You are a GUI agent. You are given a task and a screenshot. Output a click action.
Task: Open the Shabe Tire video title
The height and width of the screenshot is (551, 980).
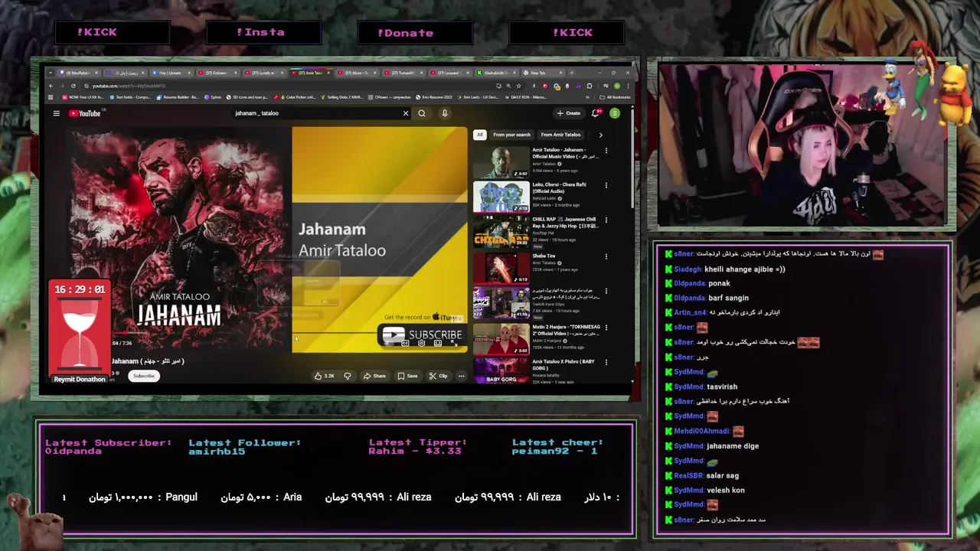pyautogui.click(x=544, y=256)
